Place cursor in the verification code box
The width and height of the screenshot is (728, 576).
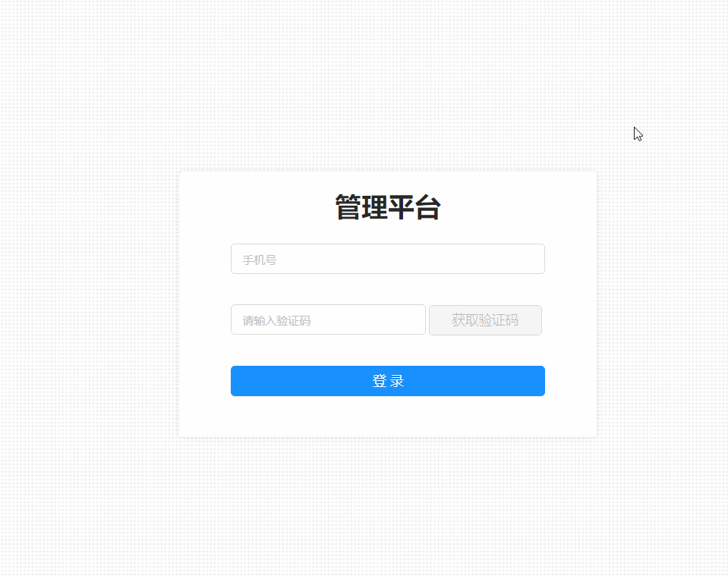coord(328,319)
